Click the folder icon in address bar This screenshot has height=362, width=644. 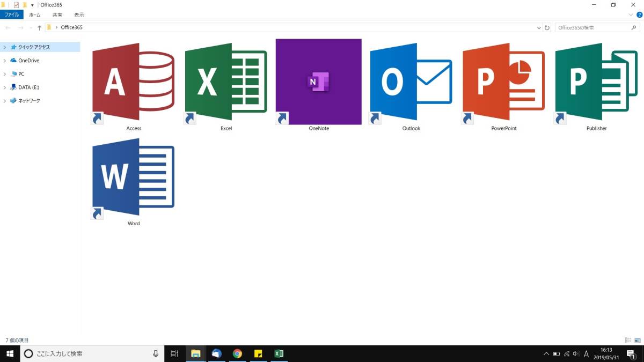(49, 27)
